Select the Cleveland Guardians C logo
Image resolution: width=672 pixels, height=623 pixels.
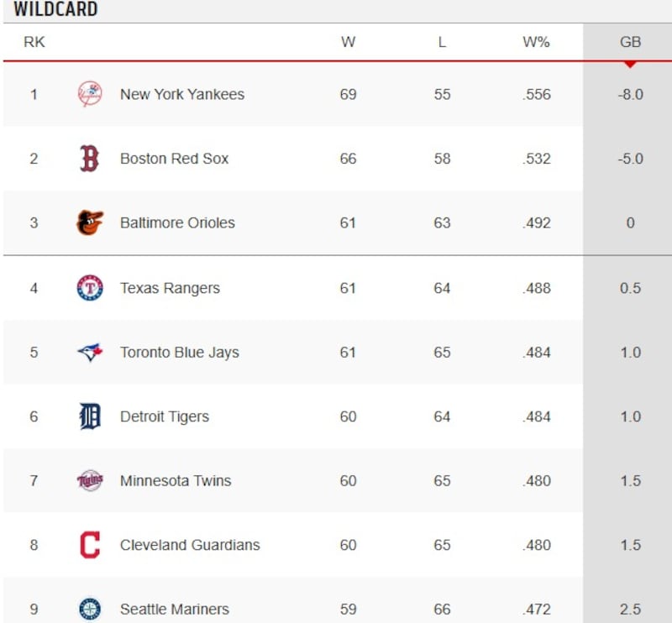tap(90, 545)
